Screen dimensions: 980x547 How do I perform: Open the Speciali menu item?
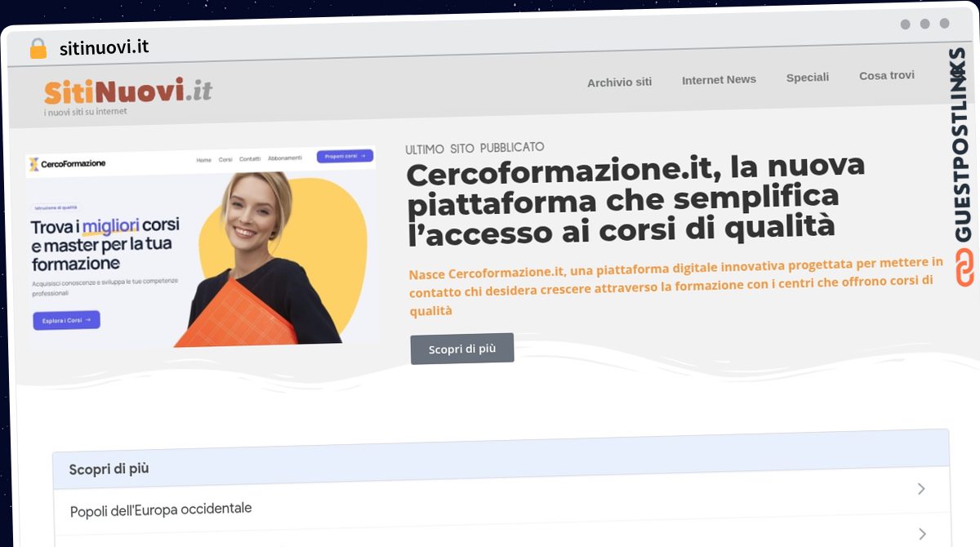click(x=808, y=77)
